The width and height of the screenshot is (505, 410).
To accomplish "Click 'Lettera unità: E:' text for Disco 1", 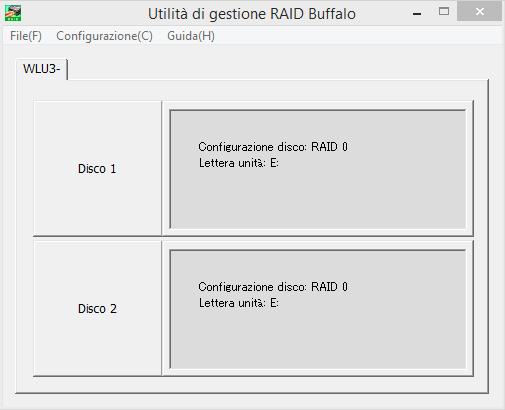I will [x=239, y=163].
